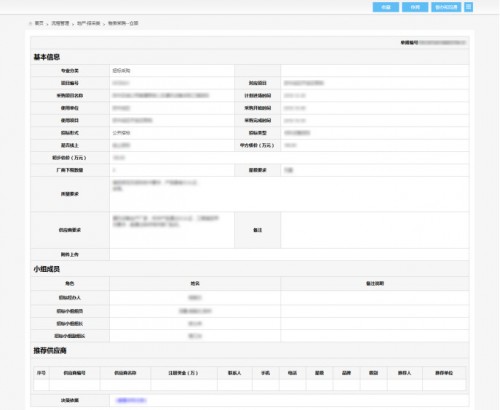This screenshot has width=500, height=410.
Task: Open 首页 in the breadcrumb
Action: tap(39, 23)
